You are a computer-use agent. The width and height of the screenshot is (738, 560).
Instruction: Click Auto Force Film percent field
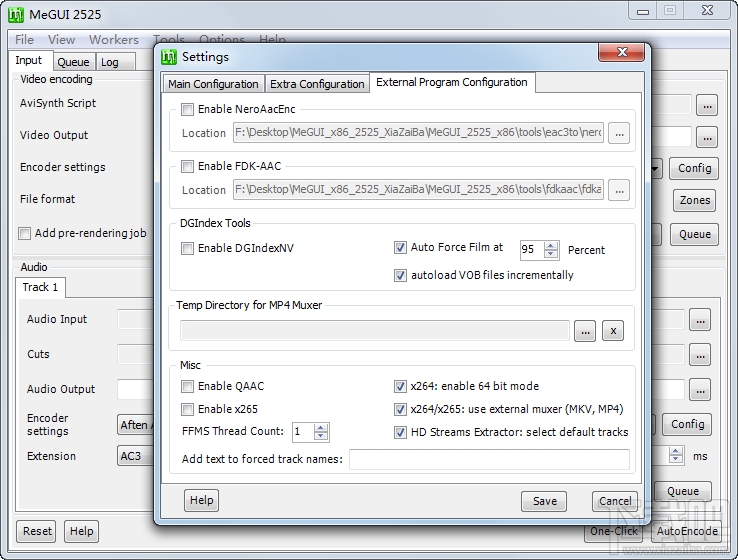532,250
